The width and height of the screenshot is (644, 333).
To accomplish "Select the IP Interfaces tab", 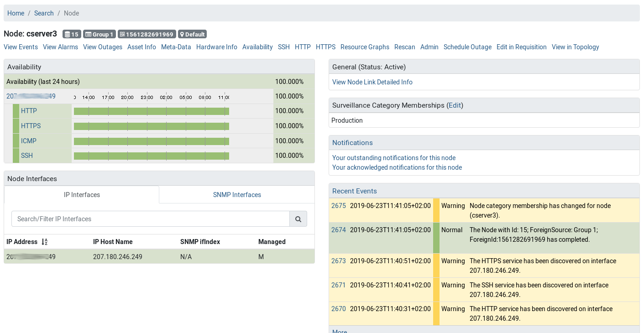I will tap(82, 195).
